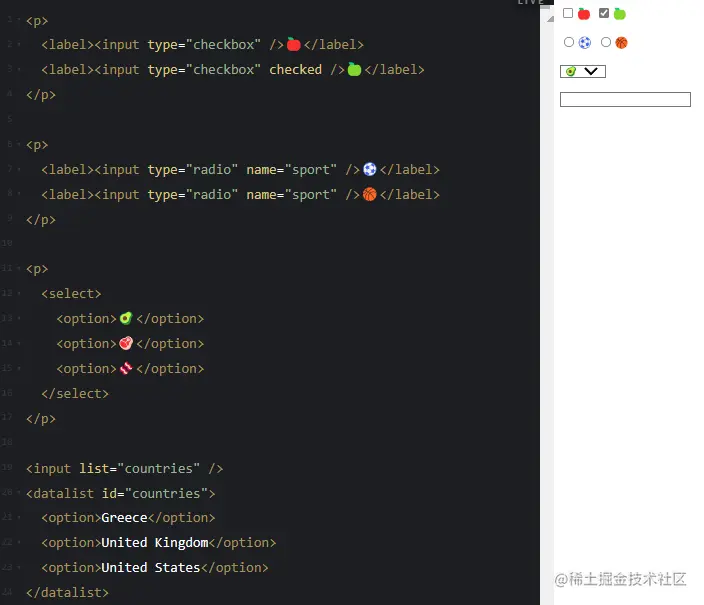Click type="checkbox" on the red apple line
Image resolution: width=704 pixels, height=605 pixels.
click(x=204, y=45)
